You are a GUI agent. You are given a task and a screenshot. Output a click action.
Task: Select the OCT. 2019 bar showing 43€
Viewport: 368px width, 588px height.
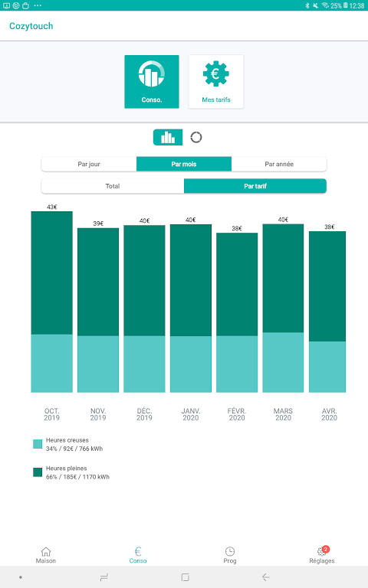click(52, 302)
